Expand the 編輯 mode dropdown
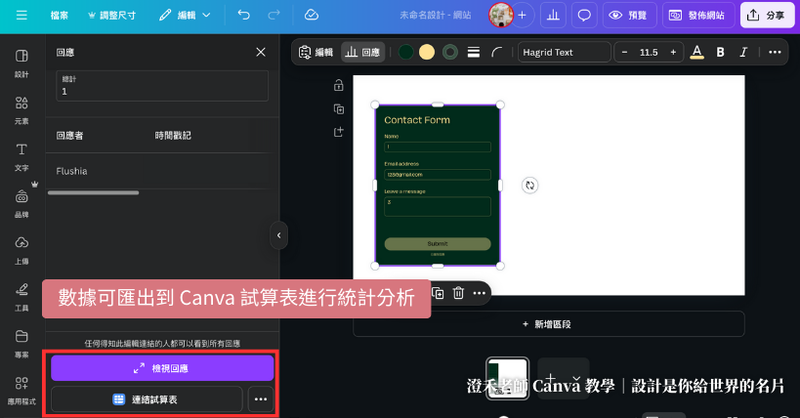 [x=185, y=15]
